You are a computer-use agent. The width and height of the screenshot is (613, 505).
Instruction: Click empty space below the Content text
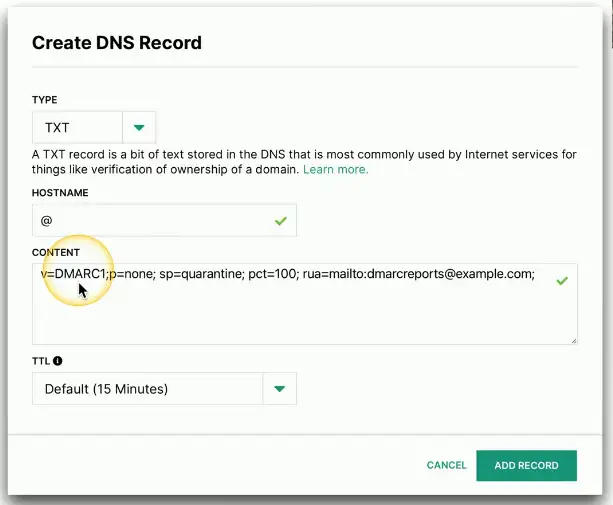(x=300, y=318)
